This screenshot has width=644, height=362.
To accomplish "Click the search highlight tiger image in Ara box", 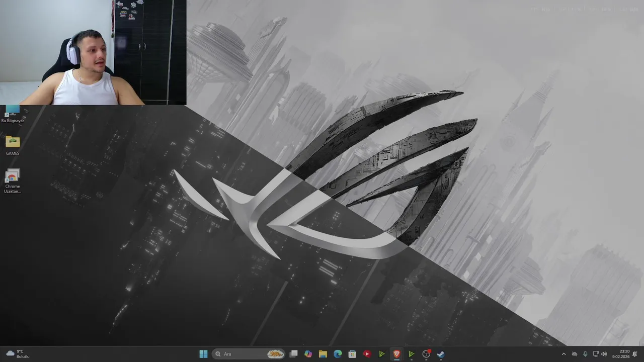I will point(275,354).
